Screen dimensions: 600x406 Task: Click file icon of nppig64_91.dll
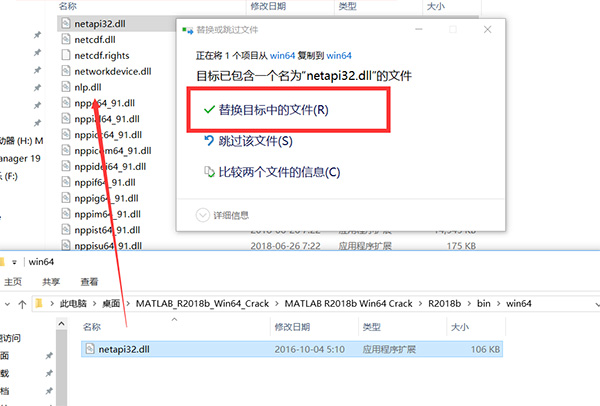66,198
